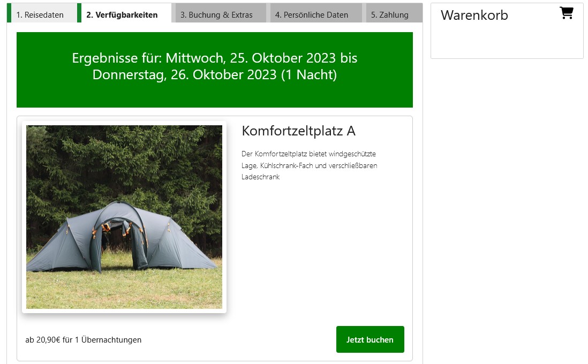Click the ab 20,90€ price label

coord(83,339)
